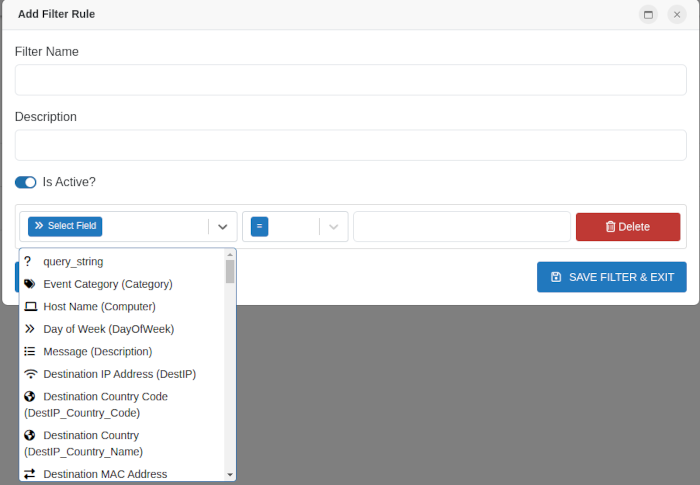Click the blue Select Field chip
The image size is (700, 485).
pos(65,226)
